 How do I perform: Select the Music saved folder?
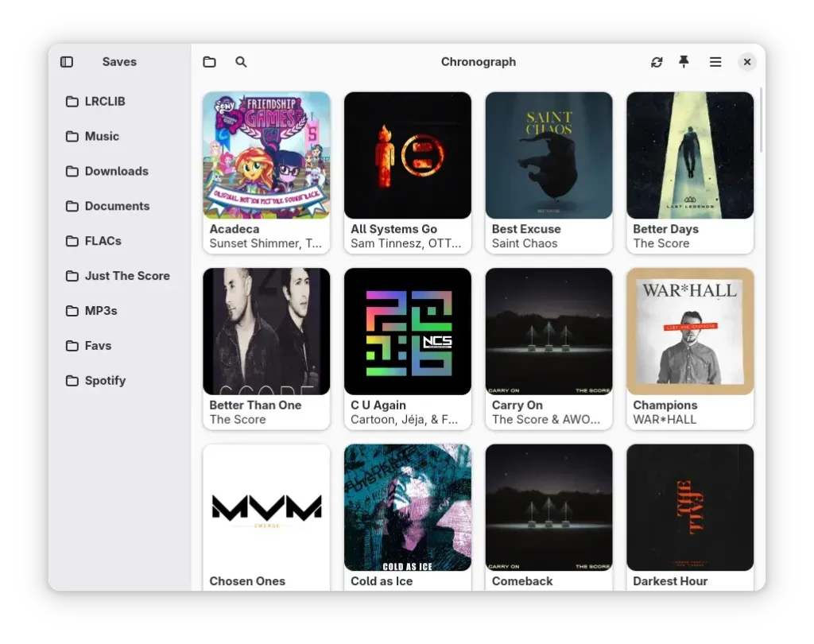coord(102,137)
